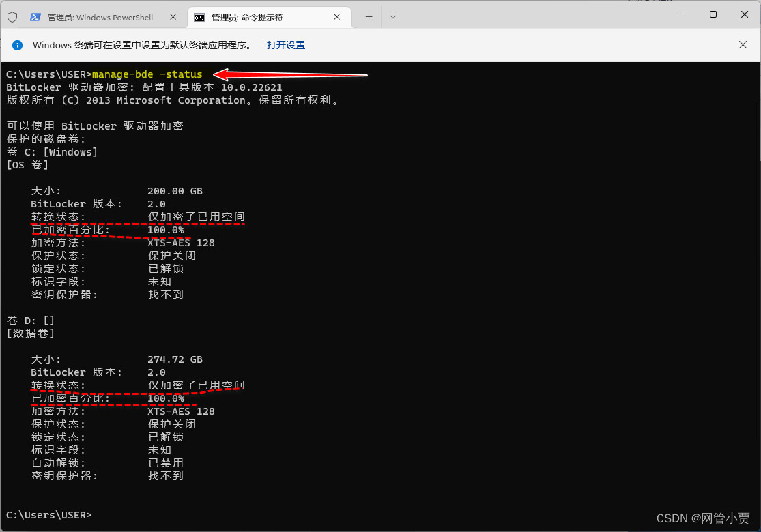This screenshot has width=761, height=532.
Task: Dismiss the default terminal notification banner
Action: tap(743, 45)
